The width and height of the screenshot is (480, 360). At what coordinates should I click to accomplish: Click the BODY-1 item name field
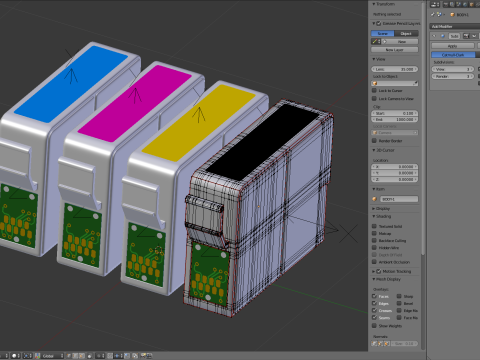(399, 199)
